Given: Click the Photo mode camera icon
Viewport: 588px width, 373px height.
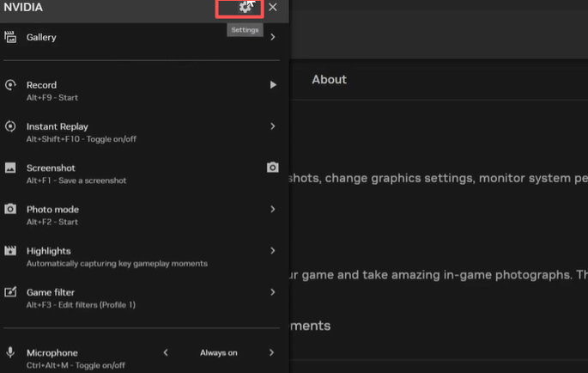Looking at the screenshot, I should 10,209.
